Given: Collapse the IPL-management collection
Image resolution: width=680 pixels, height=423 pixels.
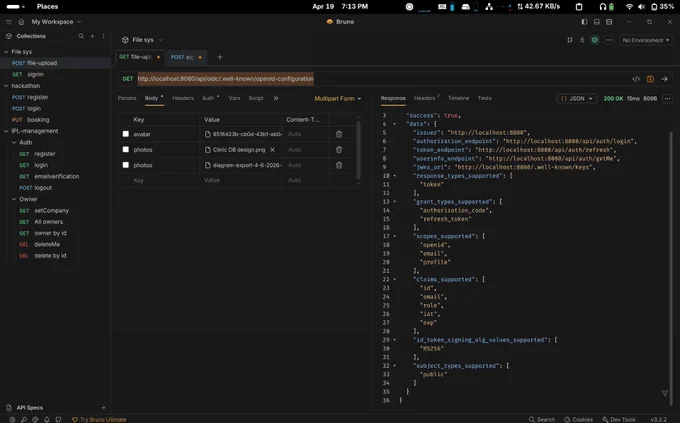Looking at the screenshot, I should point(7,131).
